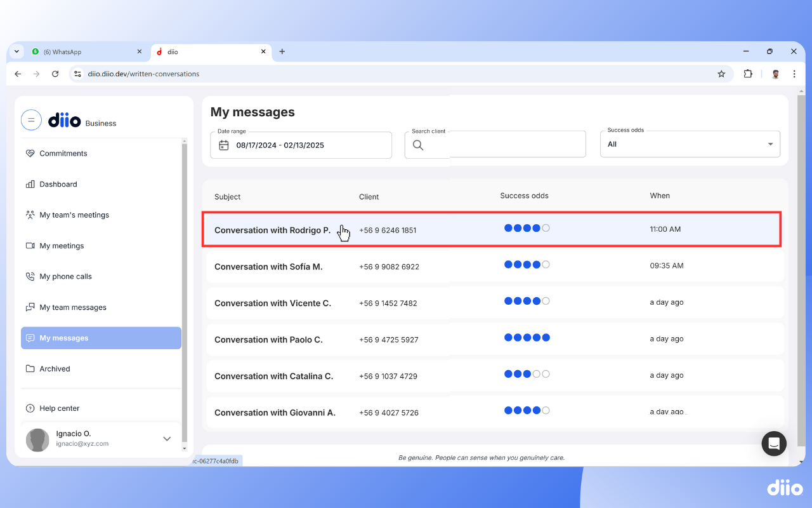Click the My team messages chat icon
The height and width of the screenshot is (508, 812).
[30, 307]
